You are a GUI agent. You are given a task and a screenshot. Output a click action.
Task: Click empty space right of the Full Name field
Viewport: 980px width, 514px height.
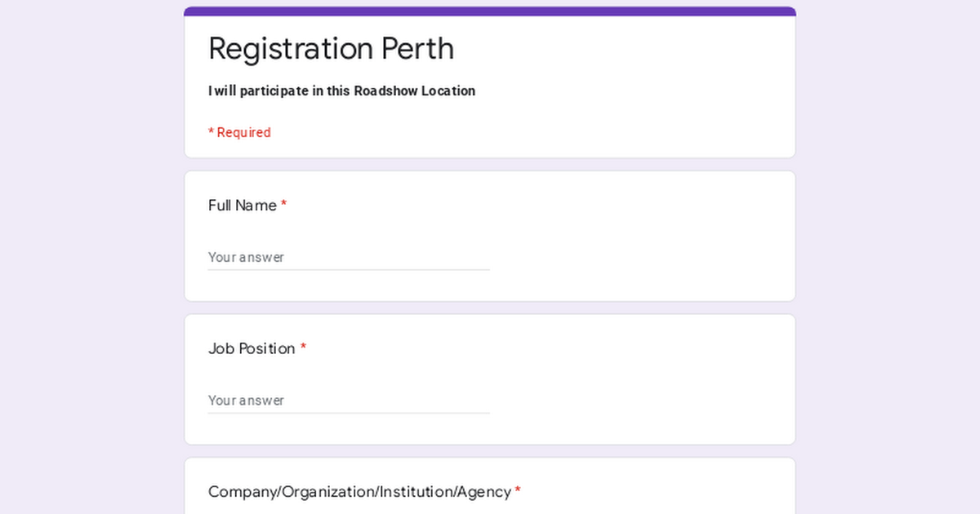pyautogui.click(x=637, y=257)
